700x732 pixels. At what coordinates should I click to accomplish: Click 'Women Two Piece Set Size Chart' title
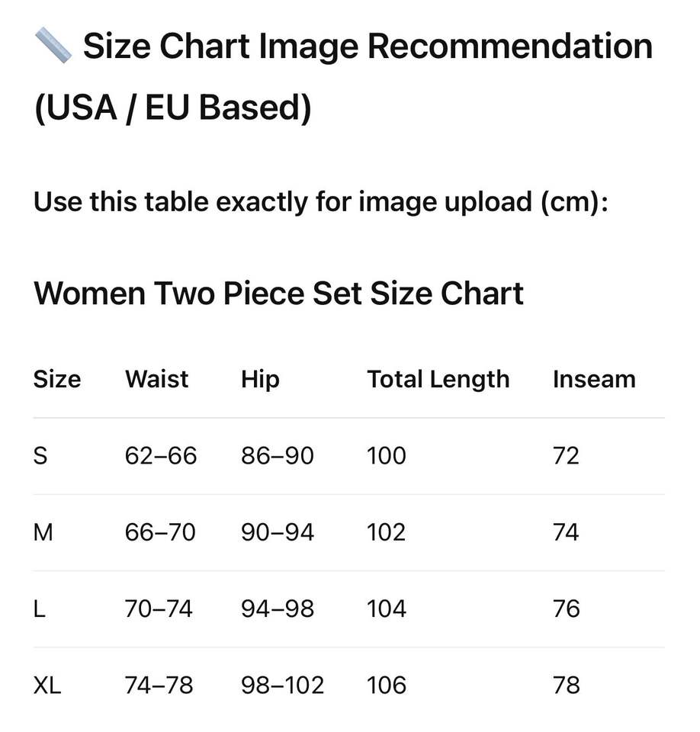(x=278, y=293)
